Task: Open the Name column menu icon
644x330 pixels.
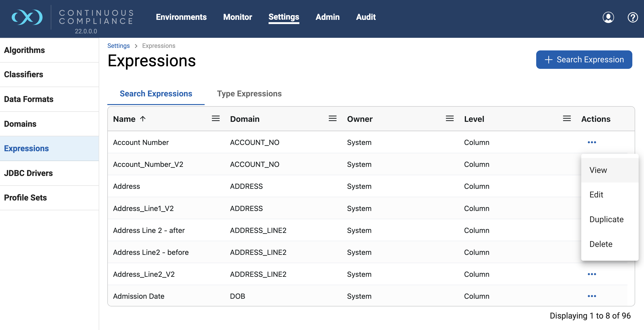Action: point(216,119)
